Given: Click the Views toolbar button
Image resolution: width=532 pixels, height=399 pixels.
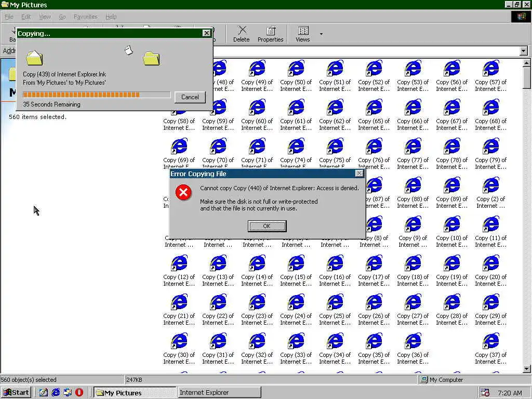Looking at the screenshot, I should click(x=303, y=34).
